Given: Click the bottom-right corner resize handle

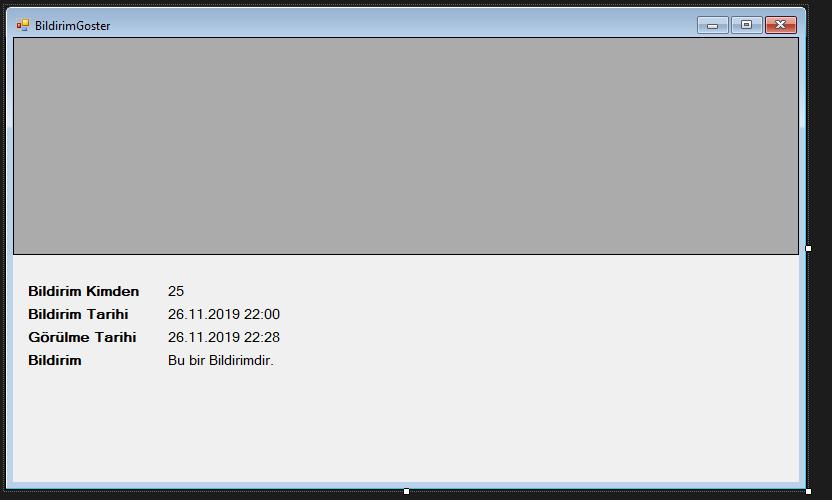Looking at the screenshot, I should coord(808,491).
